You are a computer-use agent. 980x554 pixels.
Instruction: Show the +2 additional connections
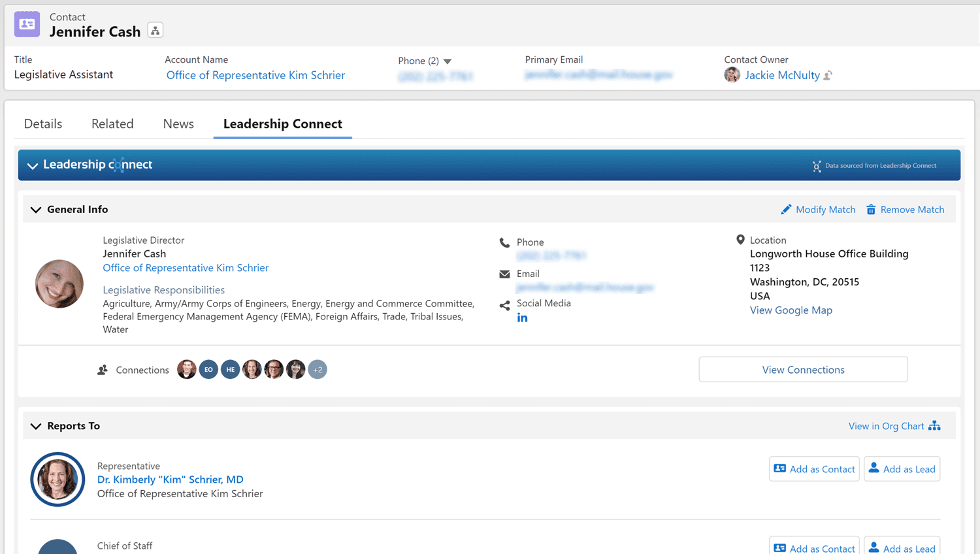click(x=318, y=370)
